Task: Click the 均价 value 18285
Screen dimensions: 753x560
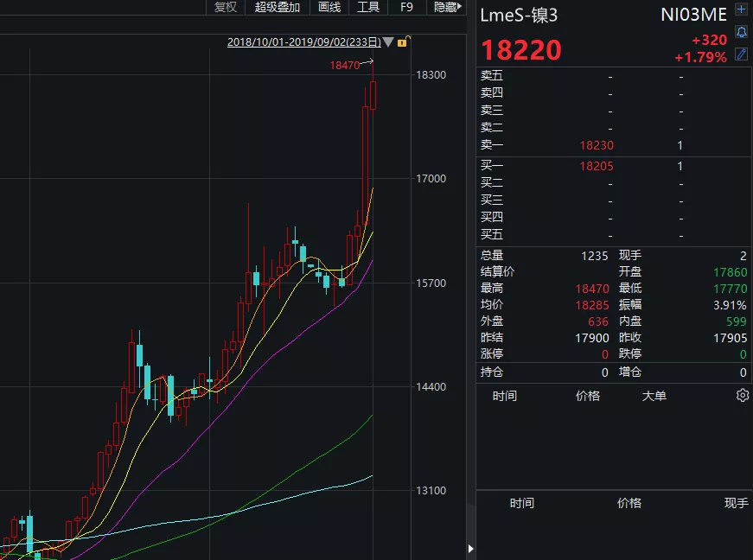Action: (x=592, y=305)
